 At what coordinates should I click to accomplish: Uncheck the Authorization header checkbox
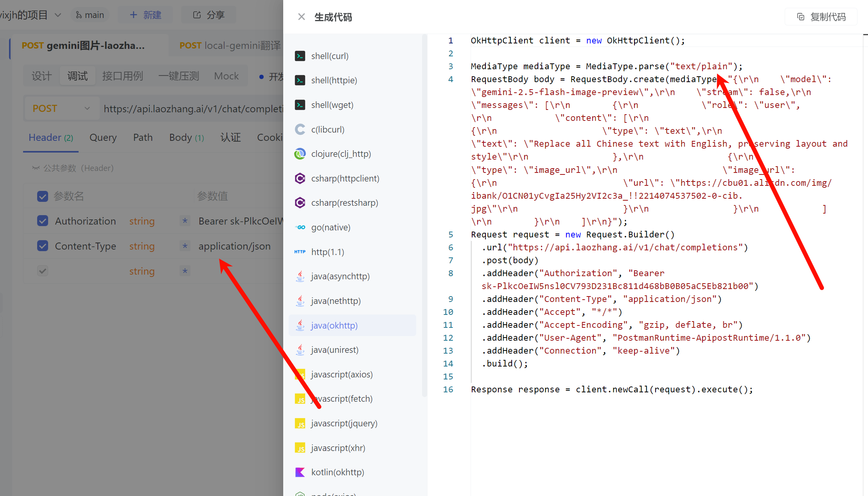[x=43, y=221]
